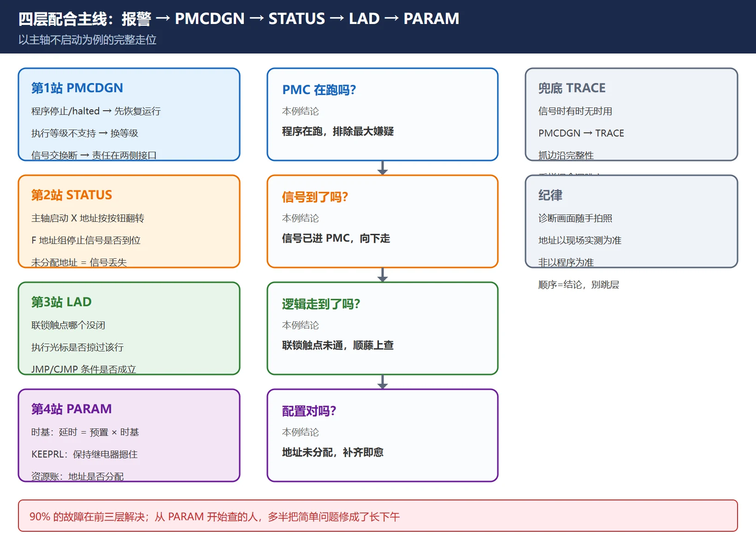Select line PMCDGN → TRACE
This screenshot has width=756, height=535.
point(581,133)
